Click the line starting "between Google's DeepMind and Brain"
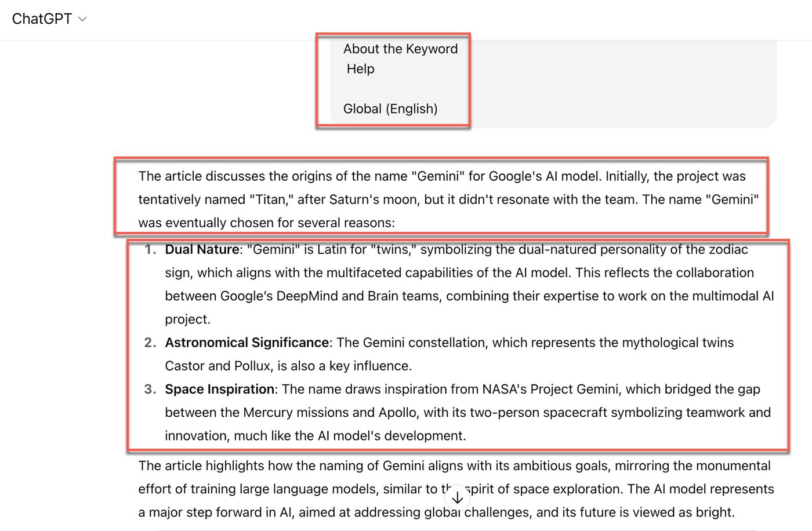812x531 pixels. pos(469,296)
